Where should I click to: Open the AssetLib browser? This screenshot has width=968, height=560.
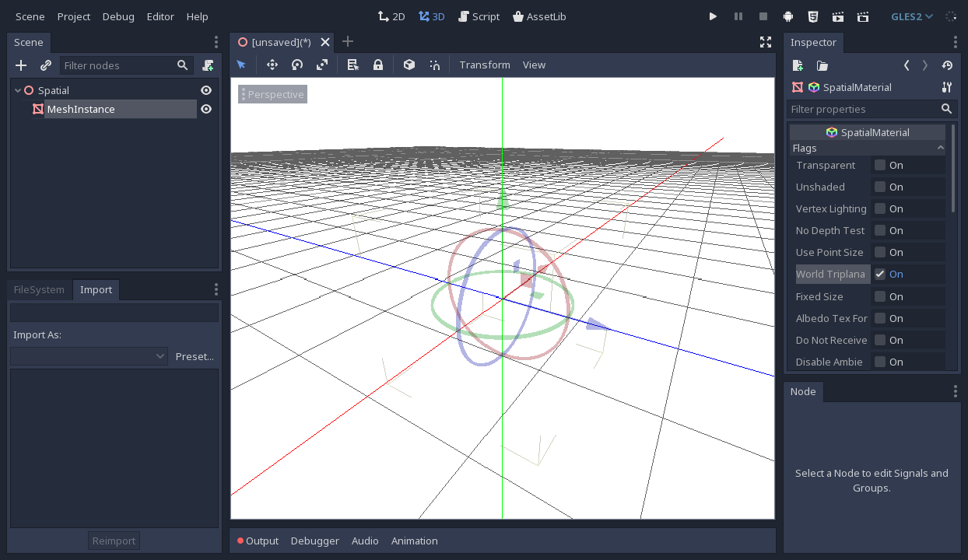pos(539,16)
